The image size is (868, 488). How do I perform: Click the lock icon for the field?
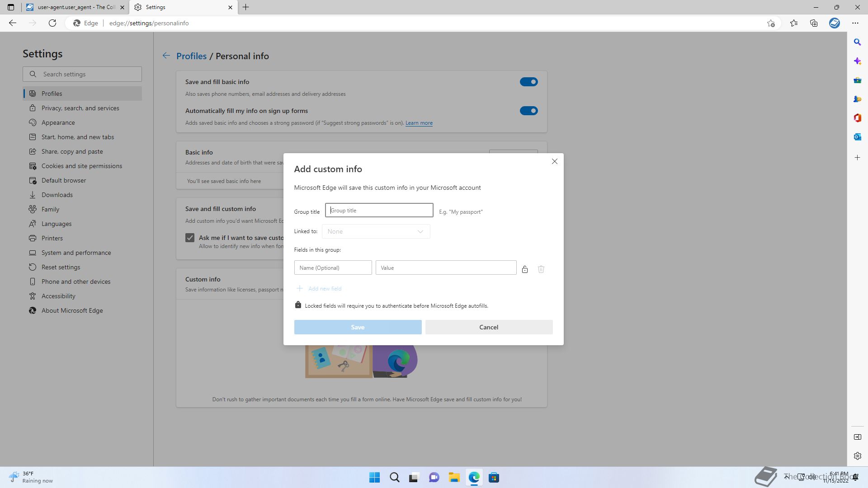coord(525,269)
